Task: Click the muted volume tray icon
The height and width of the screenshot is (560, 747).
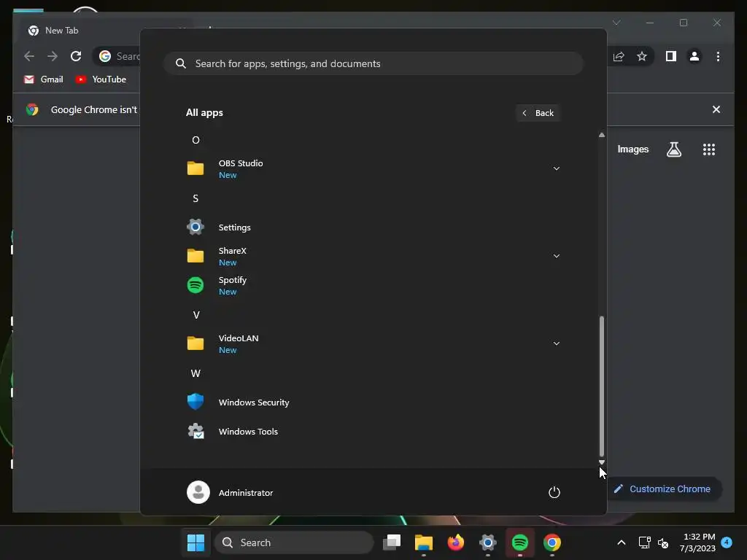Action: (x=662, y=542)
